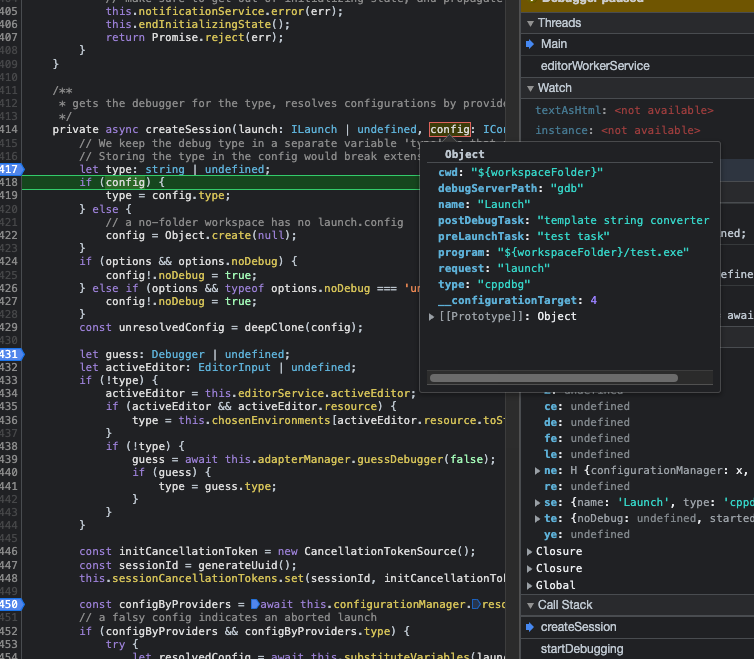Click the postDebugTask property in tooltip

[x=574, y=220]
